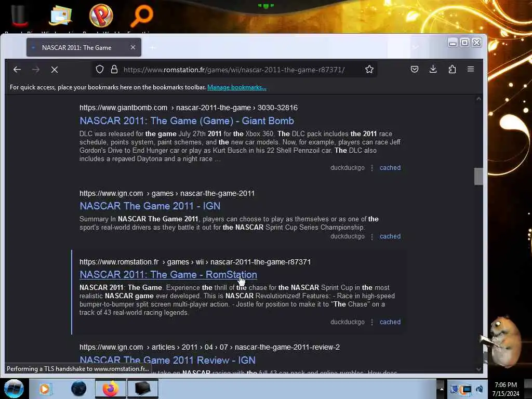
Task: Click the scrollbar up arrow
Action: 478,99
